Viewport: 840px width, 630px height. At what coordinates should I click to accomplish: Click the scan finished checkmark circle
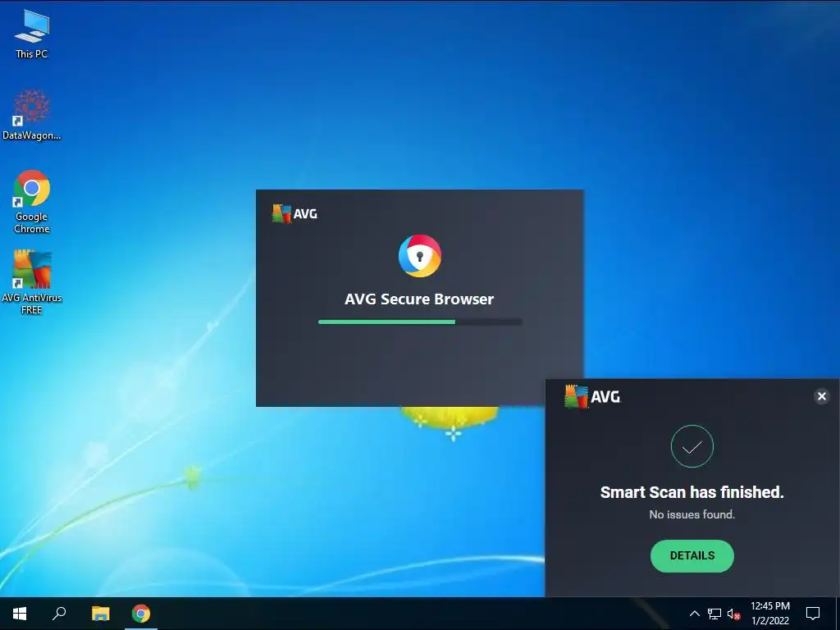(x=692, y=446)
